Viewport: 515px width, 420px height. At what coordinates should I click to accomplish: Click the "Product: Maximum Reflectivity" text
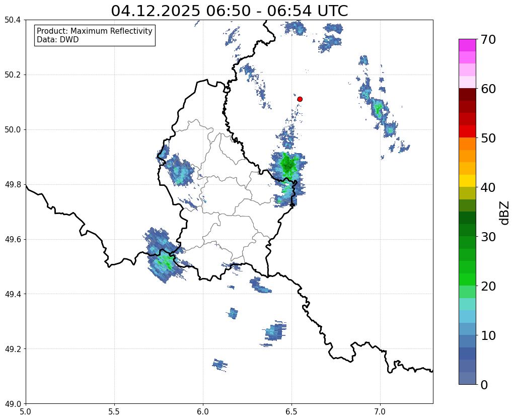[x=95, y=31]
